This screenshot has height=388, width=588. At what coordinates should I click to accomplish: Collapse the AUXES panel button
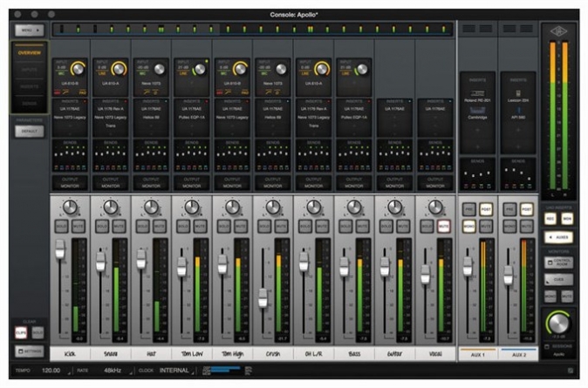[x=558, y=237]
